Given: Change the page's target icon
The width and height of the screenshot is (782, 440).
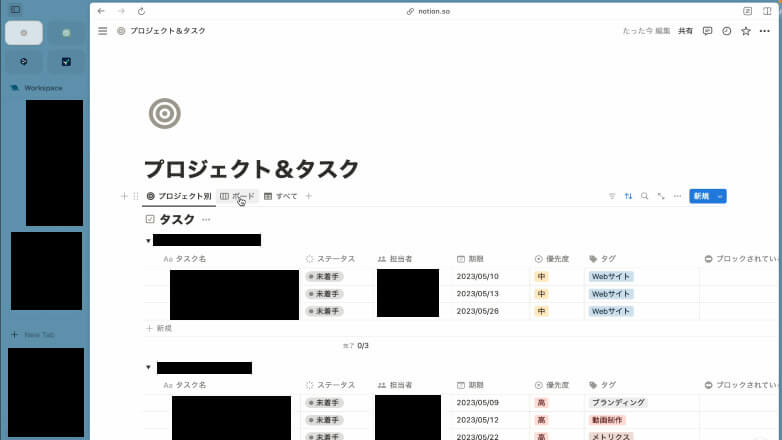Looking at the screenshot, I should pyautogui.click(x=165, y=113).
